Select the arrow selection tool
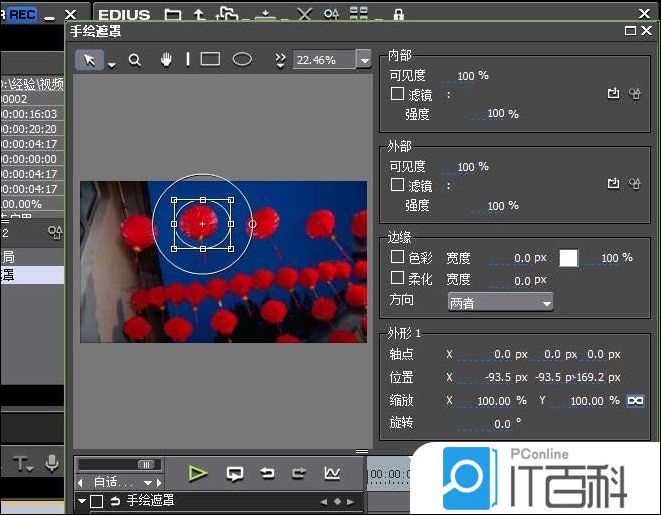This screenshot has width=661, height=515. (x=90, y=60)
